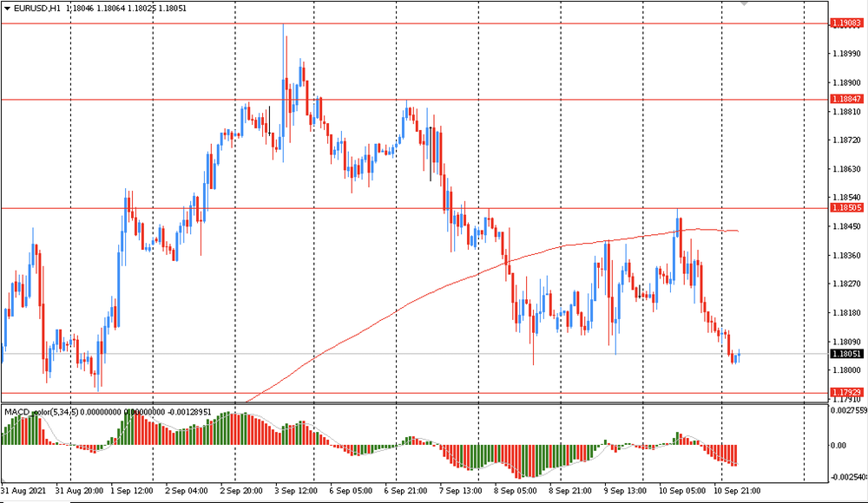Click the 8 Sep 21:00 time axis label
The height and width of the screenshot is (503, 868).
pyautogui.click(x=570, y=491)
